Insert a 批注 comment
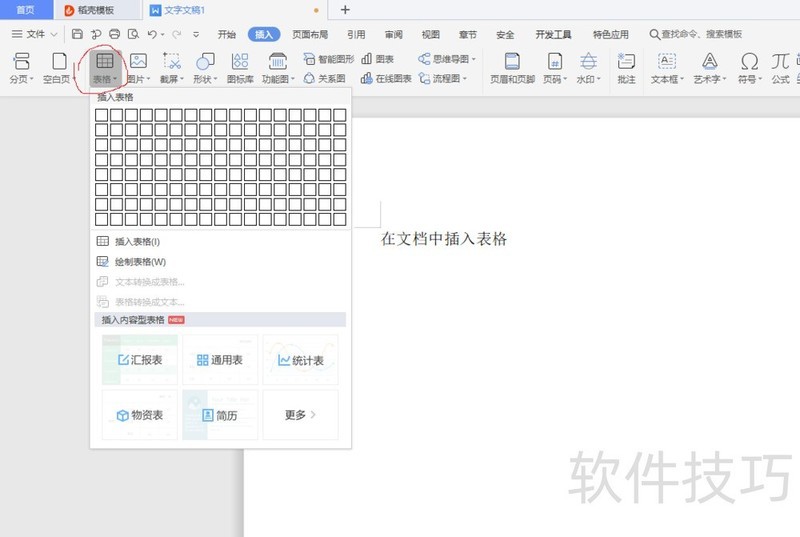This screenshot has height=537, width=800. pos(626,68)
